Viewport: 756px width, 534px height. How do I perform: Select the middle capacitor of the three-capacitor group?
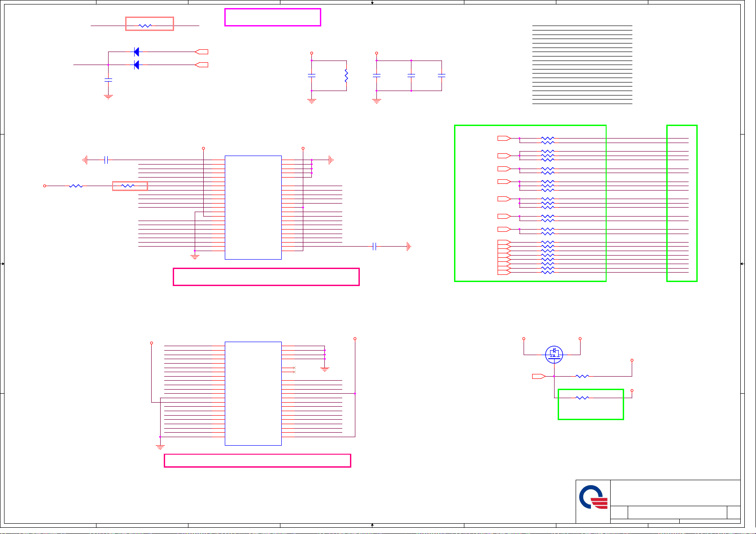pyautogui.click(x=411, y=76)
